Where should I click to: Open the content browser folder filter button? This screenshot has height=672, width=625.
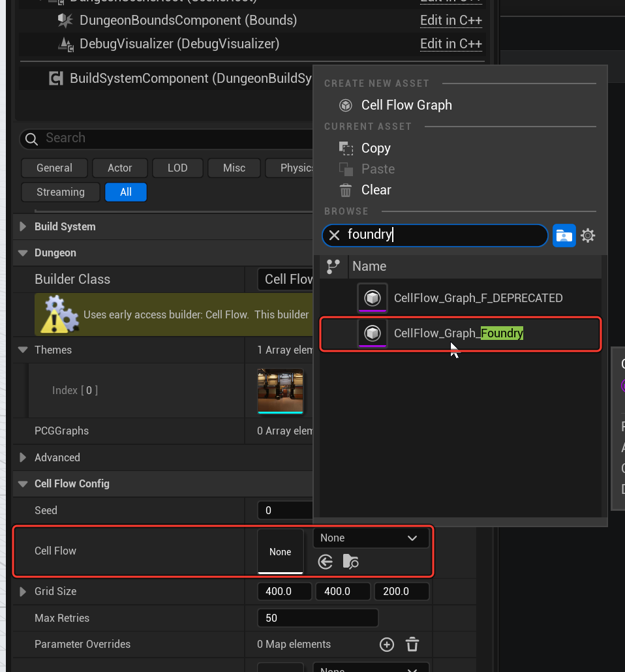564,236
